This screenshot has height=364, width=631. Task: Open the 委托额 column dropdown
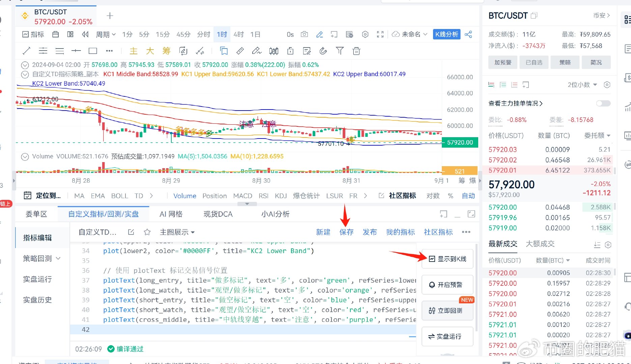click(597, 135)
